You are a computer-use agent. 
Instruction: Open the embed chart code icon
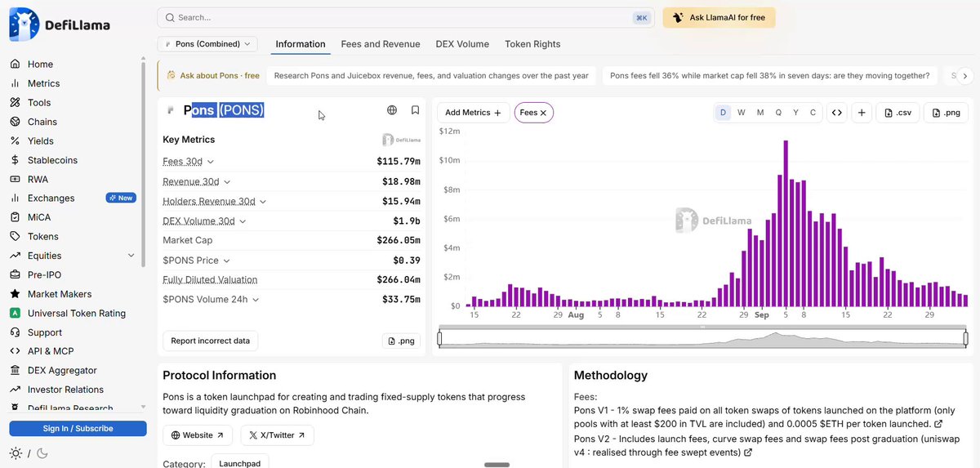836,113
